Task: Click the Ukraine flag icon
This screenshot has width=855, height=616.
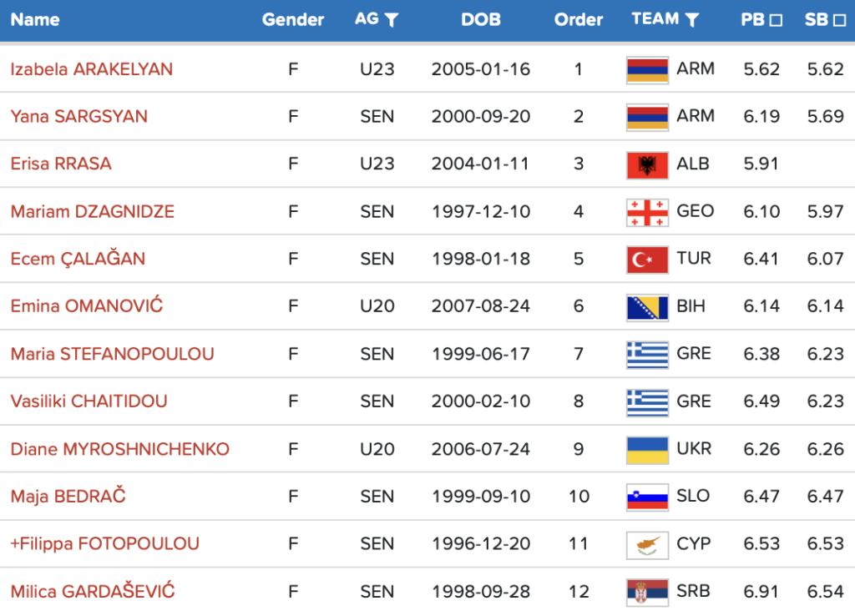Action: click(647, 450)
